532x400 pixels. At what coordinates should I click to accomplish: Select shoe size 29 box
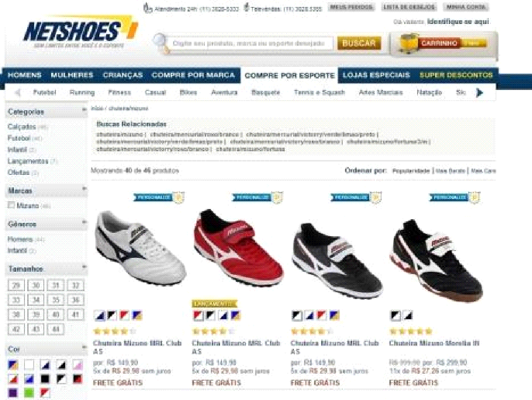point(16,285)
